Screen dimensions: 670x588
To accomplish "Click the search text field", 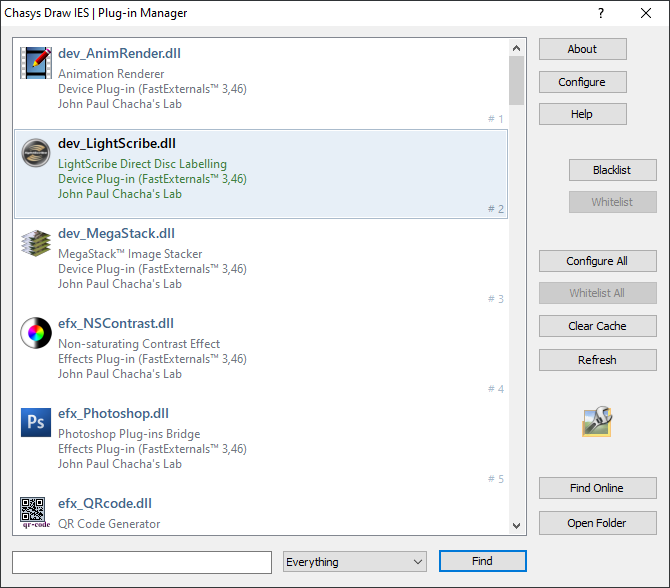I will coord(142,562).
